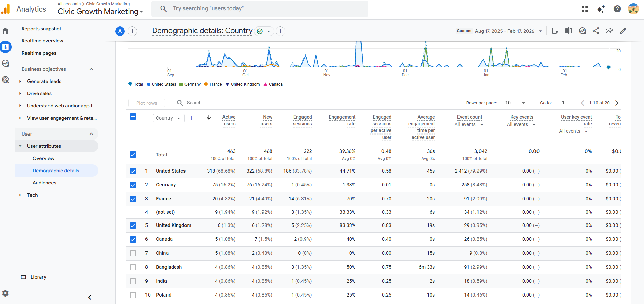Open the Rows per page dropdown

[515, 103]
